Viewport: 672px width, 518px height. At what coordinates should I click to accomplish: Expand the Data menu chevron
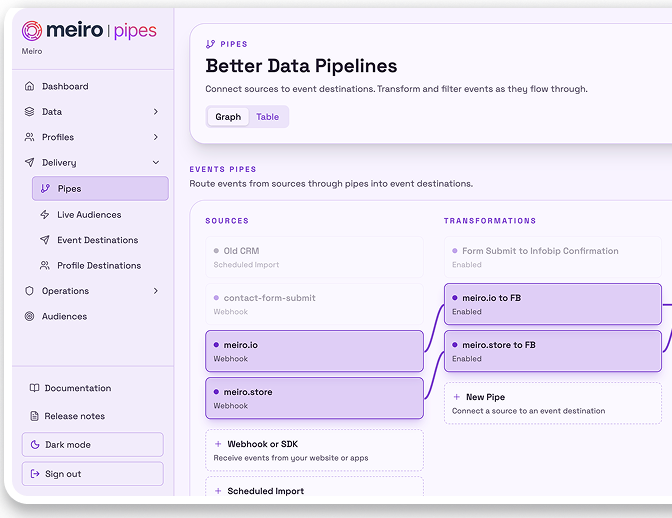(x=156, y=111)
